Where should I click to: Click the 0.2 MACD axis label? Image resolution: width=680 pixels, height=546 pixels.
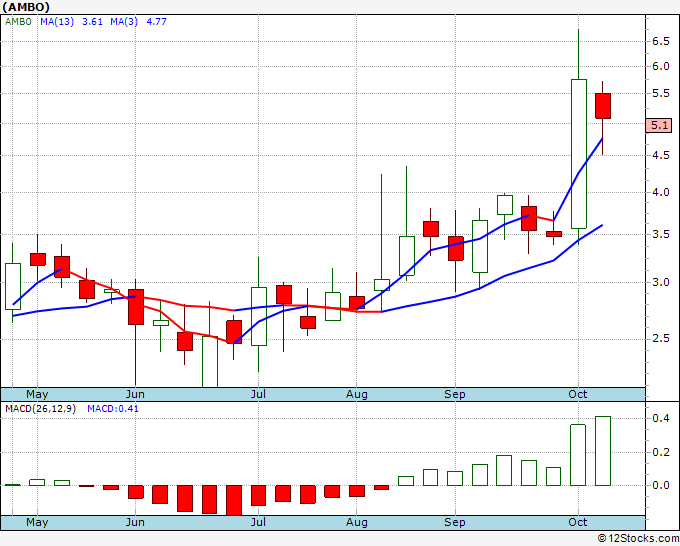pos(660,452)
